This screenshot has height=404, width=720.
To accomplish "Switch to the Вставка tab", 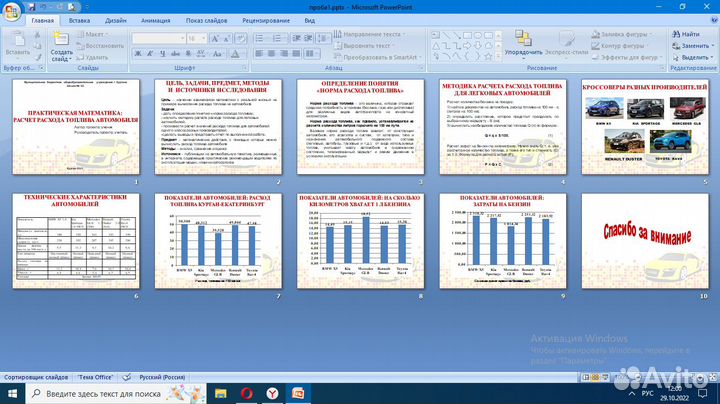I will point(79,21).
